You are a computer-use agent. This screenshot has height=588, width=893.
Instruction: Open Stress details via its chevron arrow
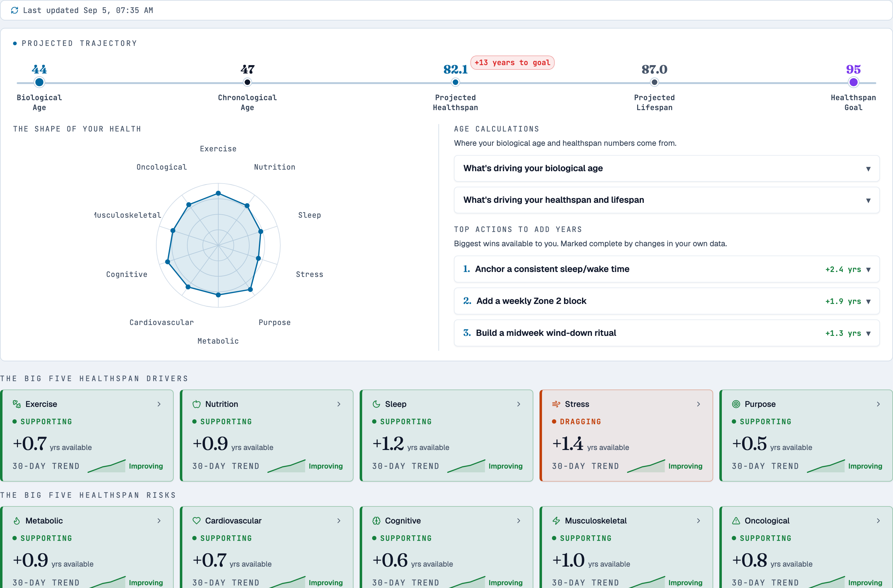point(698,404)
